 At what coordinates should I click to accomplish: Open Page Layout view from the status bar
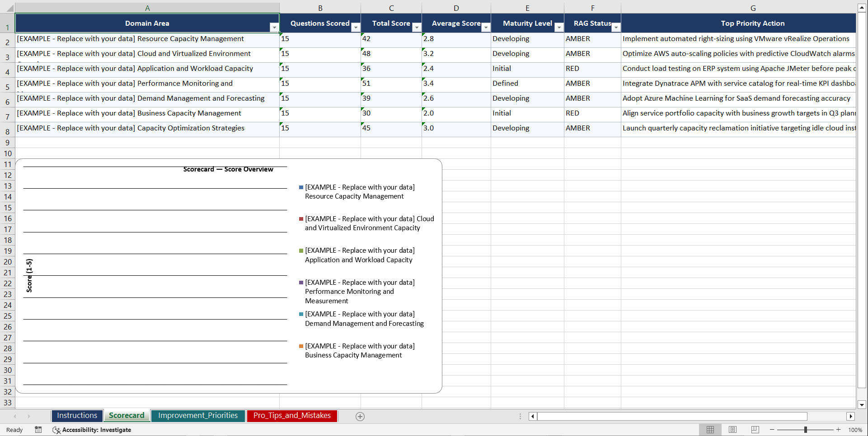click(732, 430)
